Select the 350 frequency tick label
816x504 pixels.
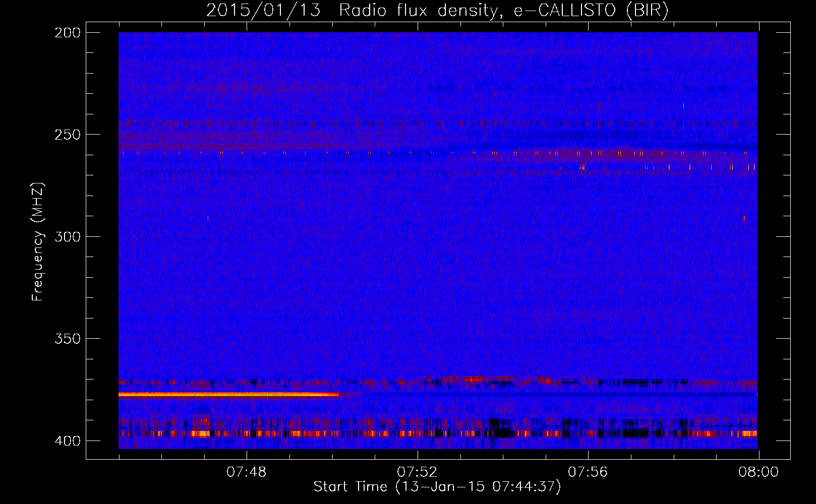(x=67, y=338)
